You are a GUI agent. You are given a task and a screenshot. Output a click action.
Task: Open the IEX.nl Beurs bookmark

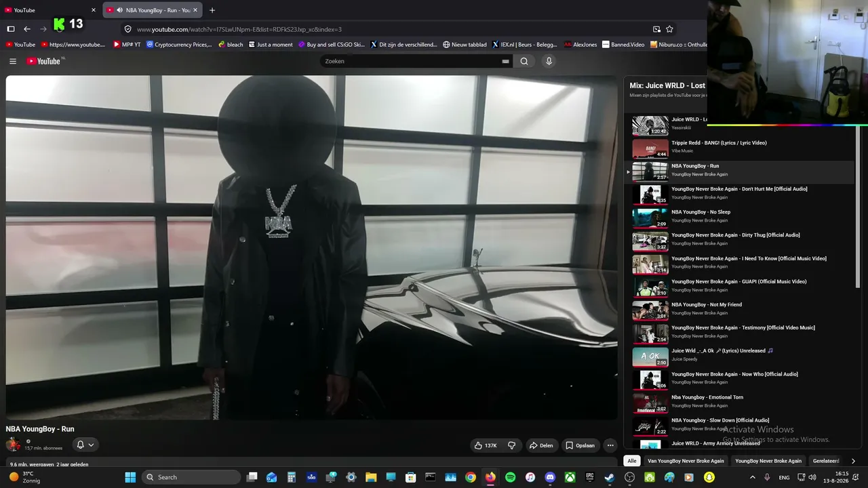(x=525, y=45)
